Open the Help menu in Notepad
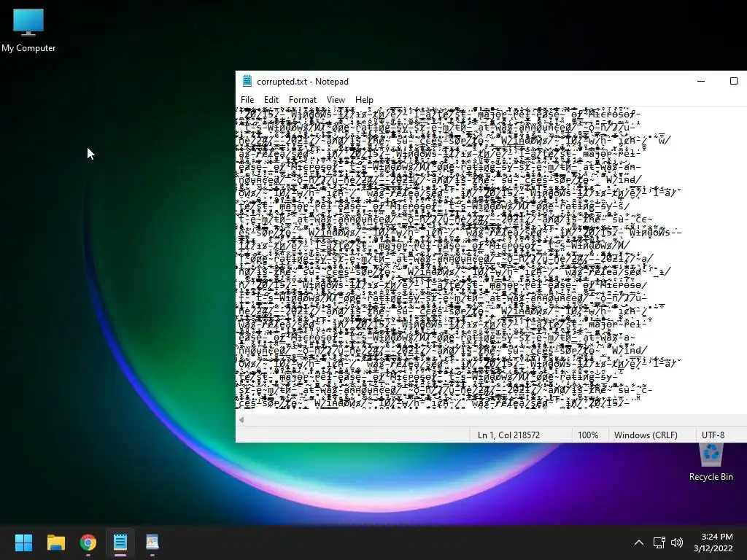747x560 pixels. click(x=364, y=99)
